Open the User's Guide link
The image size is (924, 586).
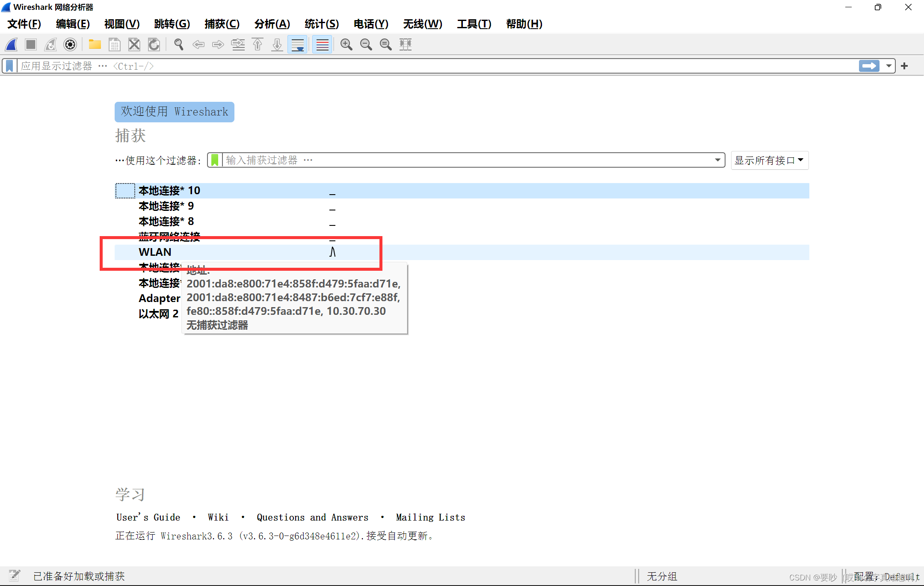coord(148,517)
